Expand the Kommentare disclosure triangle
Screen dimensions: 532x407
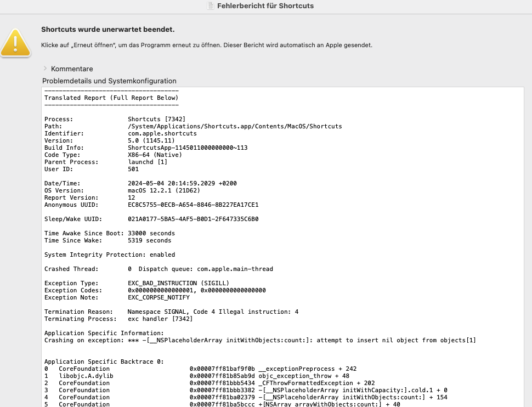pyautogui.click(x=45, y=69)
